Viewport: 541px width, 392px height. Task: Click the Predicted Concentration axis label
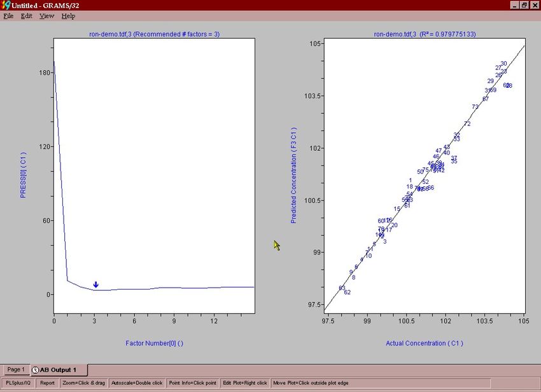(x=293, y=175)
